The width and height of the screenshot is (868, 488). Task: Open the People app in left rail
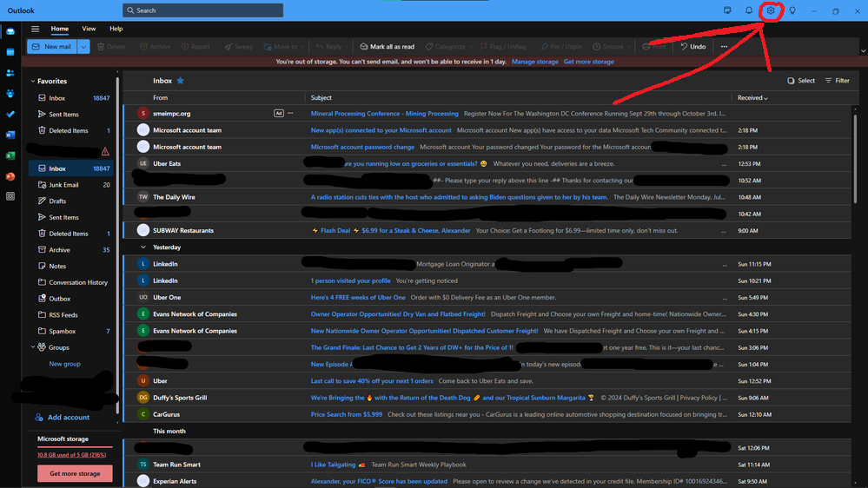pos(10,73)
